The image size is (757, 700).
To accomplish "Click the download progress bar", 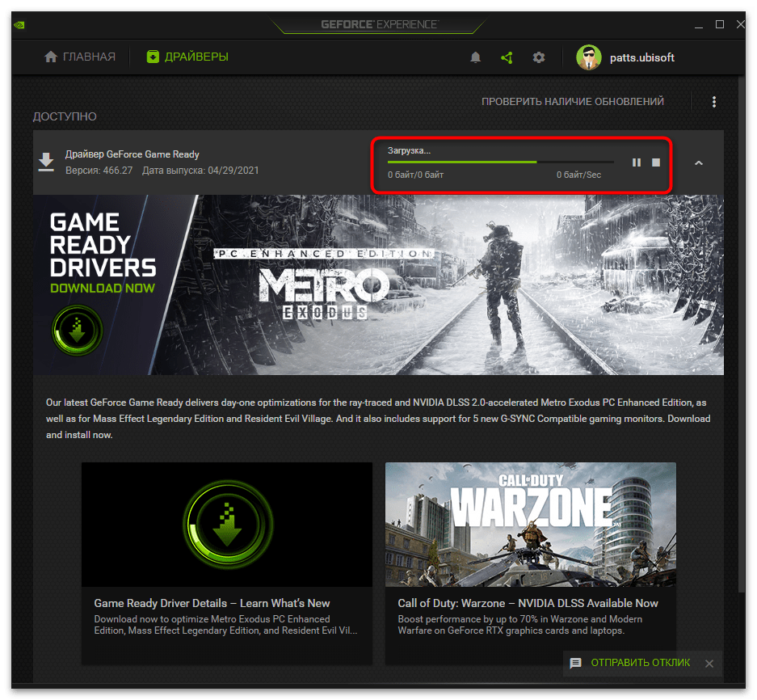I will point(500,162).
